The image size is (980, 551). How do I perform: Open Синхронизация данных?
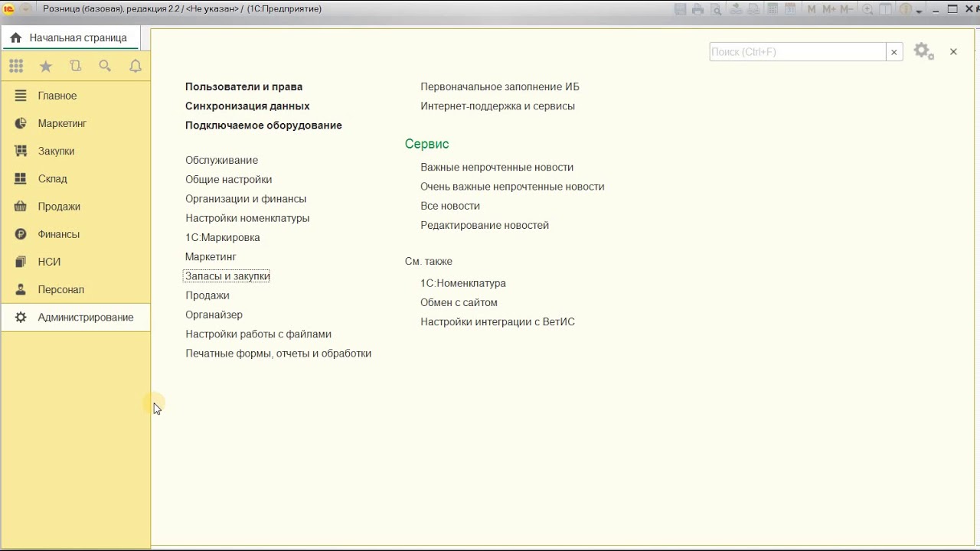pos(247,106)
